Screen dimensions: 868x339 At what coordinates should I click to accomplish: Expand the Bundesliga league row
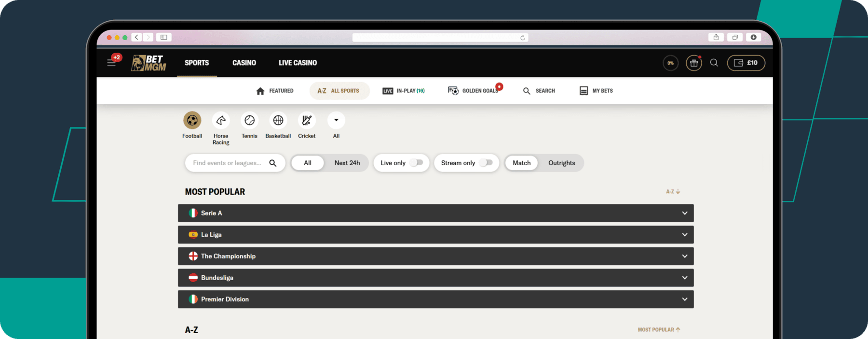click(x=436, y=278)
